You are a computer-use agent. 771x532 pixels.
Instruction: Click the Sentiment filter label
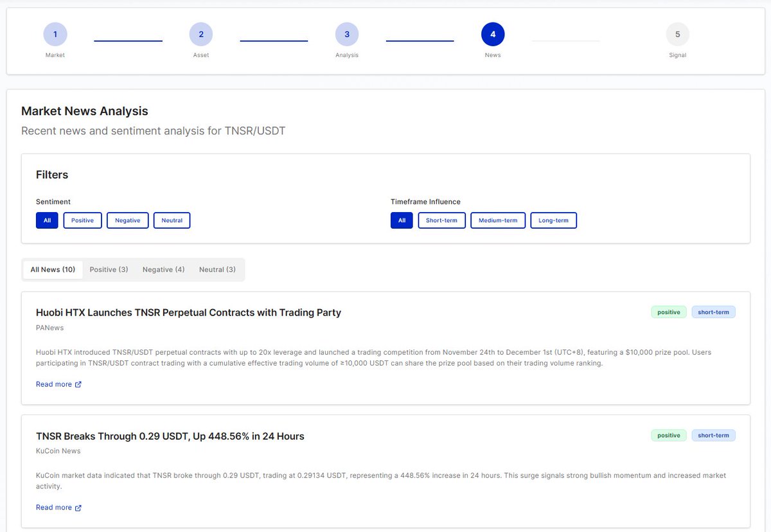click(53, 202)
